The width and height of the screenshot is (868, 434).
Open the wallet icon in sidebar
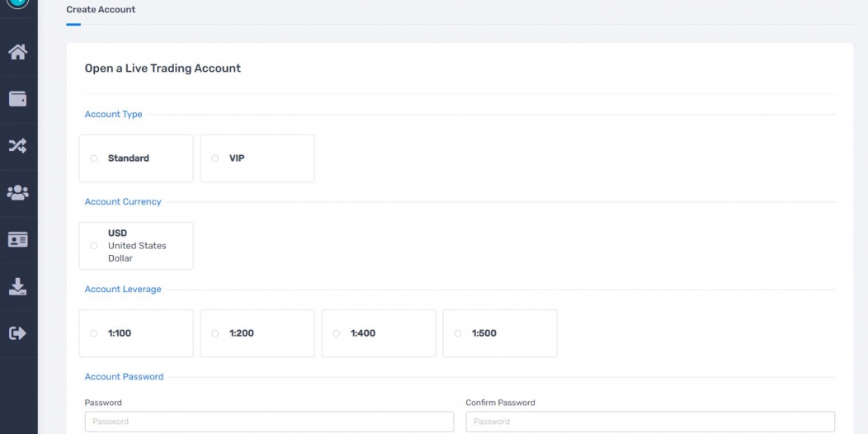[x=17, y=99]
